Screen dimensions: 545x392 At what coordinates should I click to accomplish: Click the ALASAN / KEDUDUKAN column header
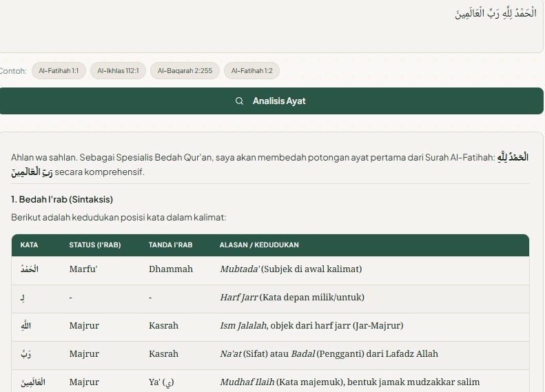(x=259, y=245)
